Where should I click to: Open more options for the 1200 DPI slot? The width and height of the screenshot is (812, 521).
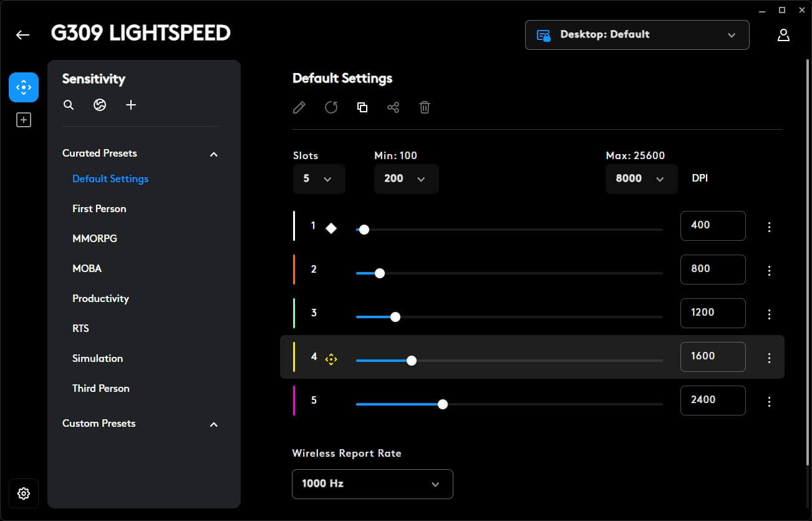click(x=770, y=314)
